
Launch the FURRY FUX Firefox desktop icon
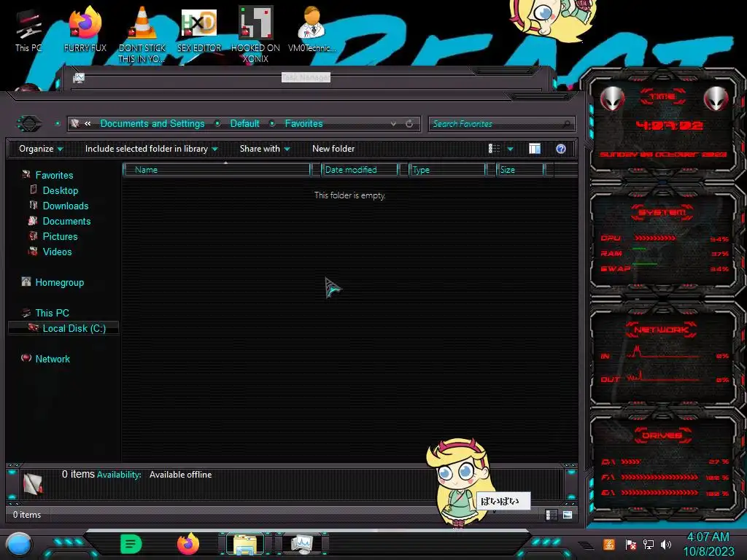tap(85, 29)
